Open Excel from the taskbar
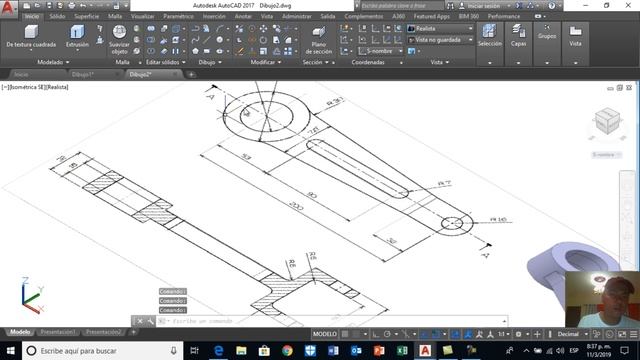Screen dimensions: 640x360 [402, 351]
